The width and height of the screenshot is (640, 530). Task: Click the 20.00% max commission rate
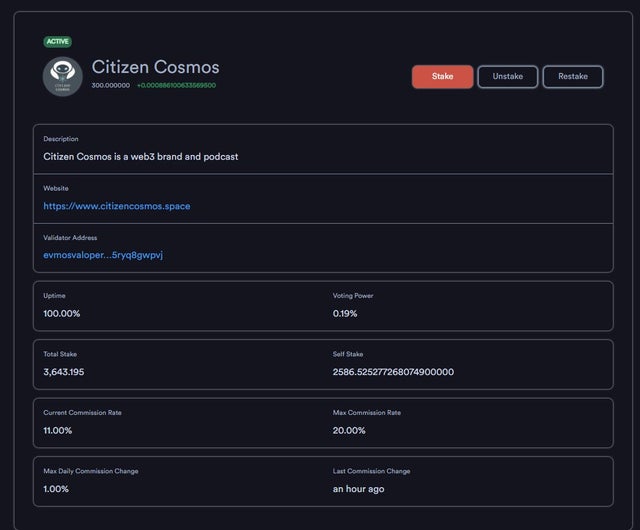point(349,430)
